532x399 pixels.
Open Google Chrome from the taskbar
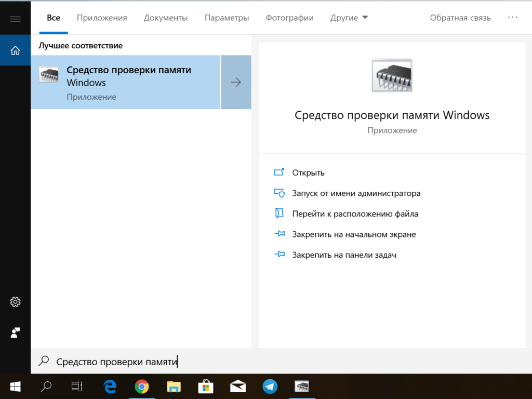coord(141,387)
